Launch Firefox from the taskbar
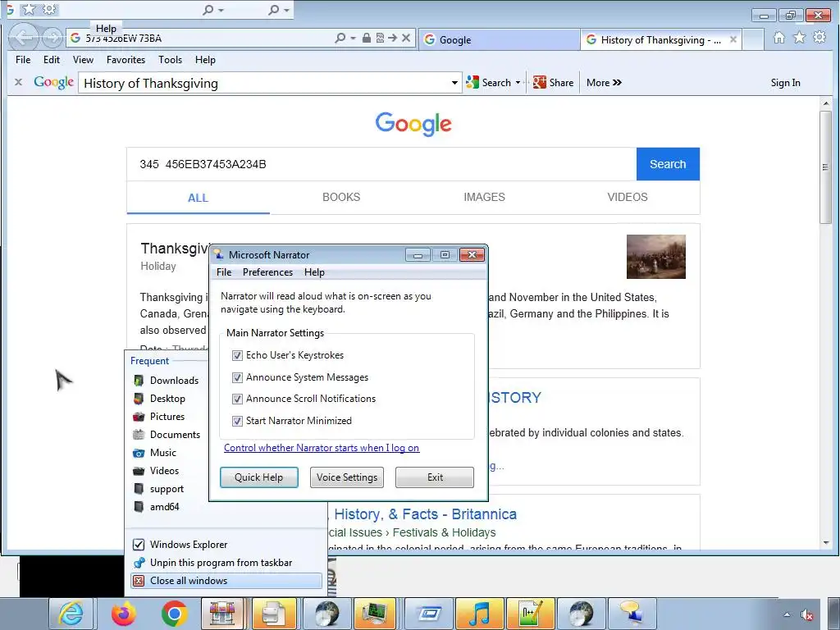The height and width of the screenshot is (630, 840). [x=124, y=614]
